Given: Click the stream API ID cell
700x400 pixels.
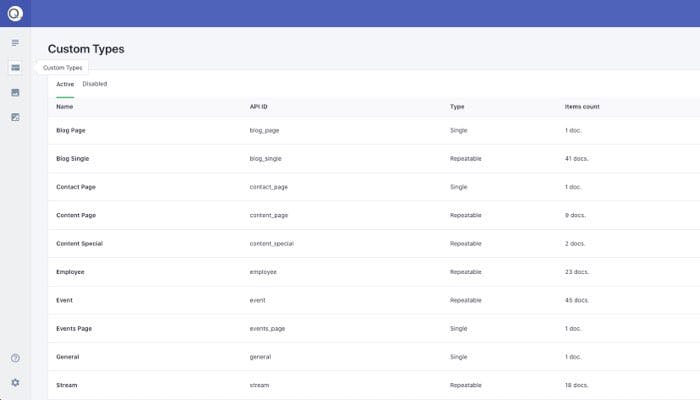Looking at the screenshot, I should click(x=259, y=385).
